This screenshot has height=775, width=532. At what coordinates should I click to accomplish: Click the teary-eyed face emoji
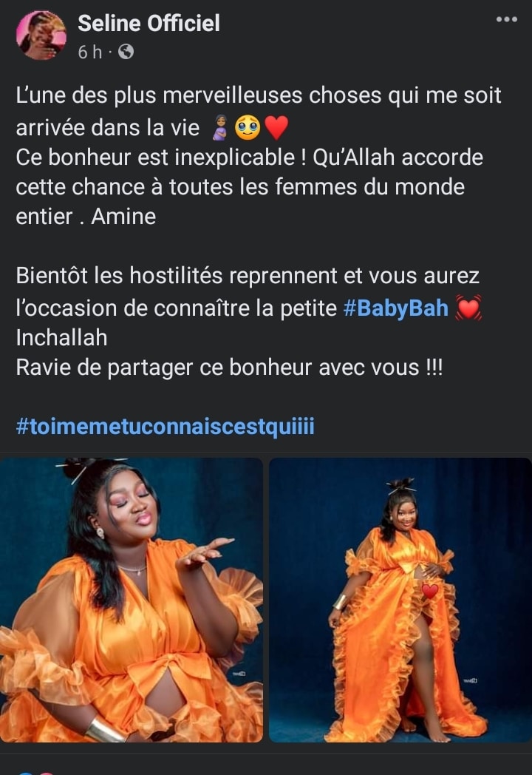(x=248, y=128)
